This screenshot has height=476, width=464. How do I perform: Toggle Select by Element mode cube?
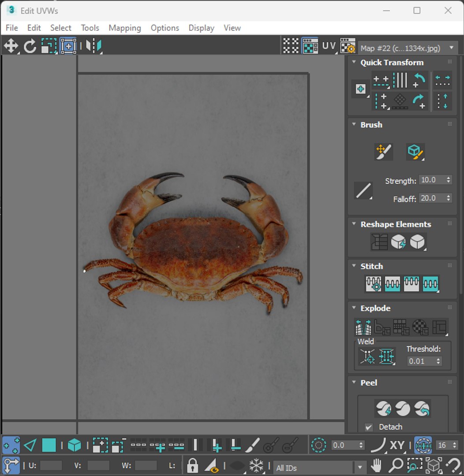pos(74,445)
